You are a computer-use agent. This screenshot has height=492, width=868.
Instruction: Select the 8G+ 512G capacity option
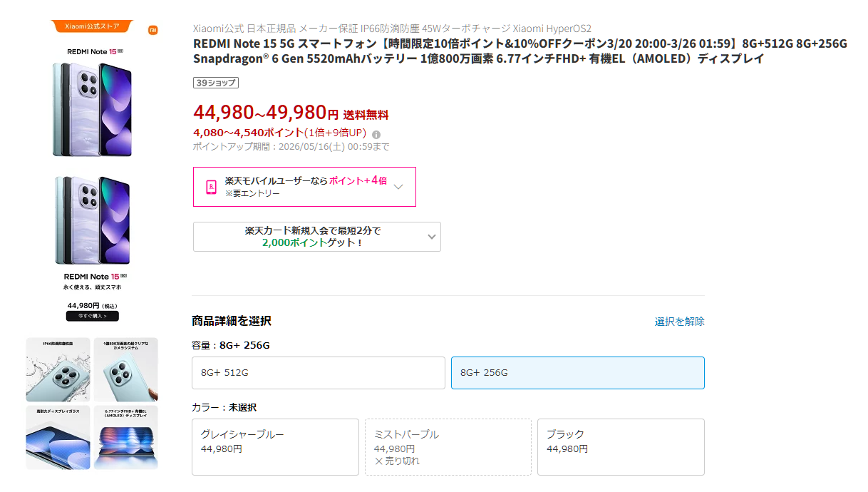click(x=318, y=373)
